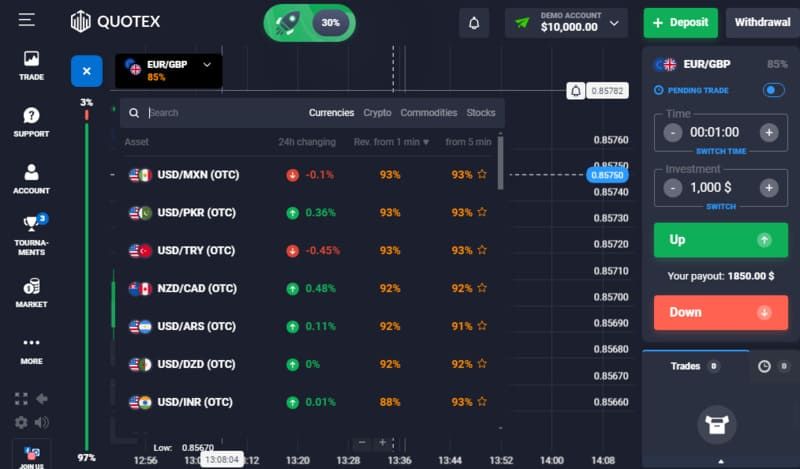Click Switch under Investment
Image resolution: width=800 pixels, height=469 pixels.
click(720, 207)
